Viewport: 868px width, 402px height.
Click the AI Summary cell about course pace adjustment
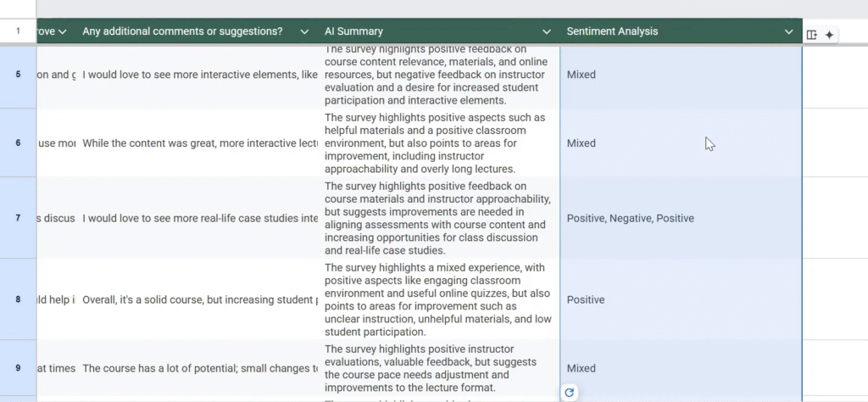(439, 368)
